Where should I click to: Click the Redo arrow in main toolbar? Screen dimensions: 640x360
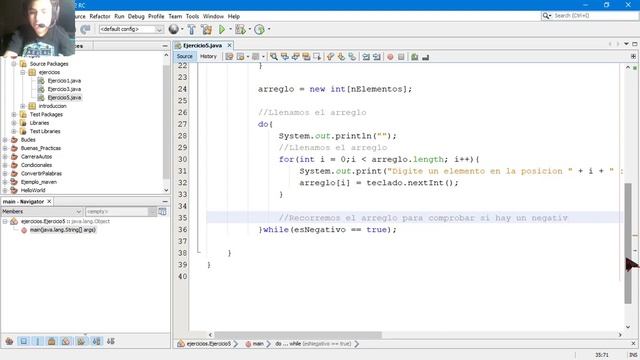pyautogui.click(x=85, y=29)
